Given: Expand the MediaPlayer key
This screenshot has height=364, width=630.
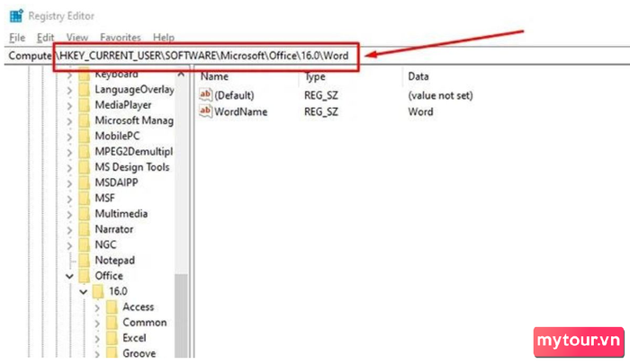Looking at the screenshot, I should pyautogui.click(x=69, y=106).
